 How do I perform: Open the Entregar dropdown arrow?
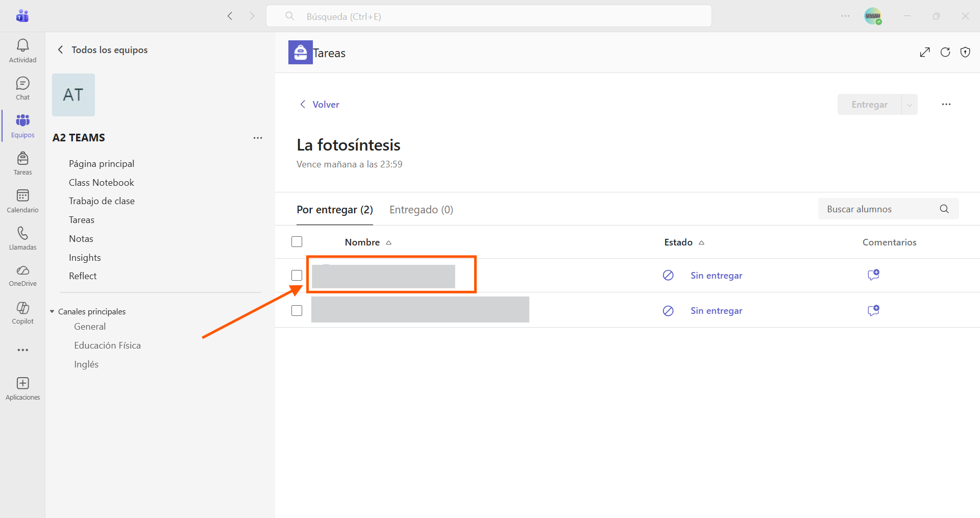point(910,105)
